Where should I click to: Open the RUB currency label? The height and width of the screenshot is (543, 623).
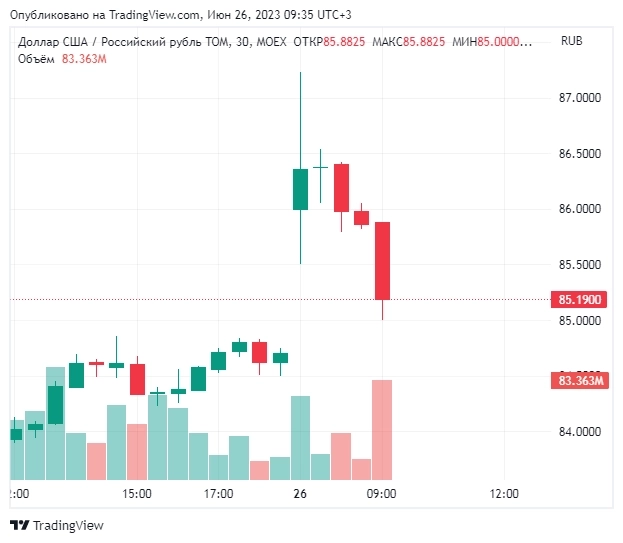(572, 41)
